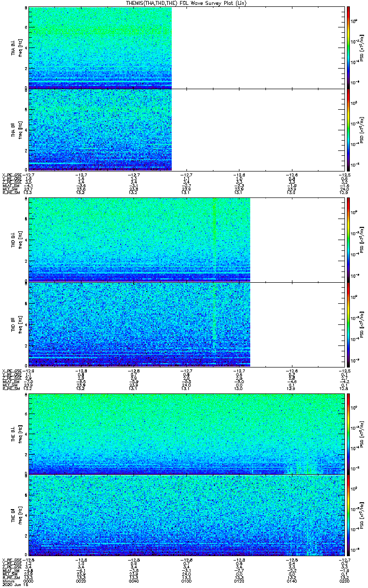Screen dimensions: 368x588
Task: Click the THE B-perpendicular spectrogram panel
Action: 185,434
